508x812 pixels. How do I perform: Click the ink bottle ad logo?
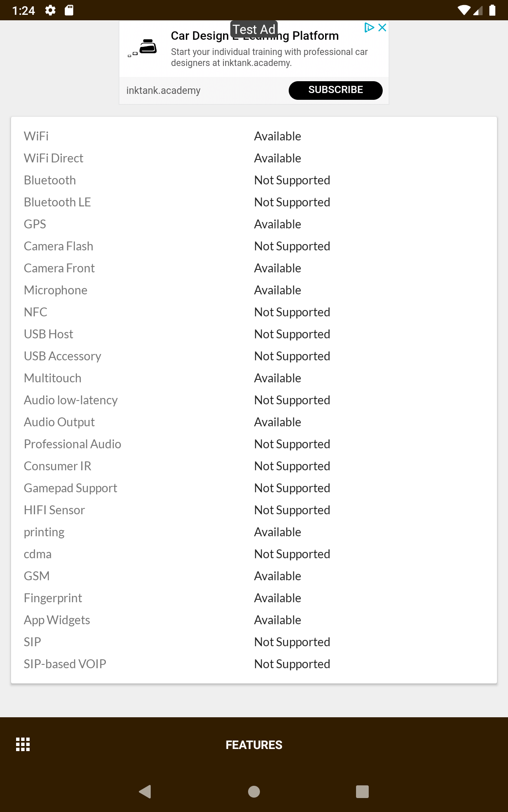(143, 47)
